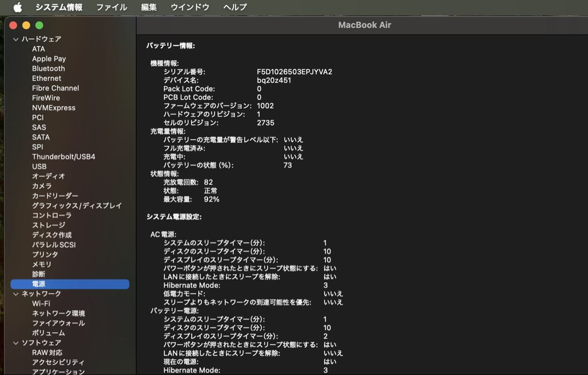Viewport: 588px width, 375px height.
Task: Select ファイアウォール under ネットワーク
Action: click(58, 323)
